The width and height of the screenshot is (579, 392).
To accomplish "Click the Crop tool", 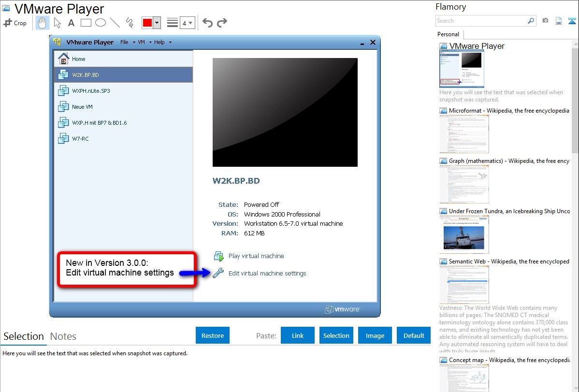I will tap(15, 23).
